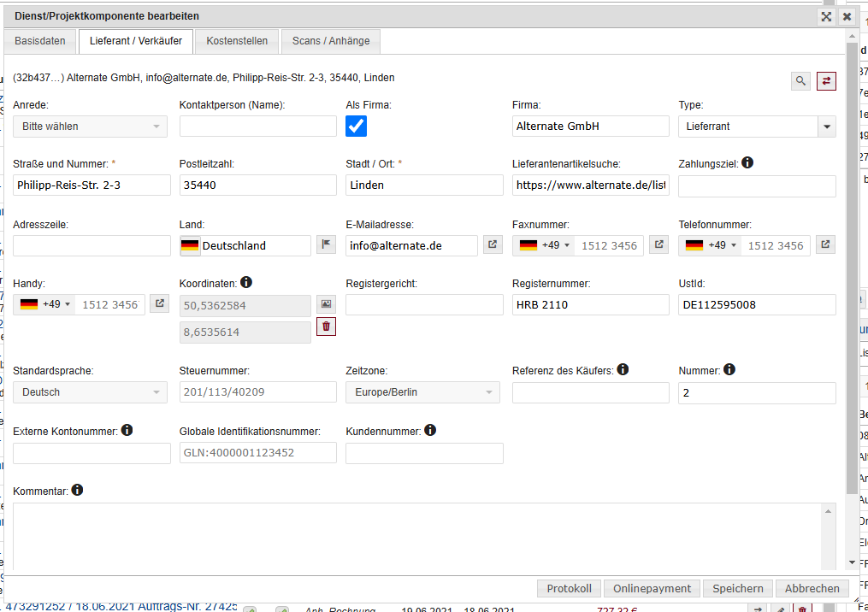Show info tooltip for Zahlungsziel
Image resolution: width=868 pixels, height=612 pixels.
(747, 162)
